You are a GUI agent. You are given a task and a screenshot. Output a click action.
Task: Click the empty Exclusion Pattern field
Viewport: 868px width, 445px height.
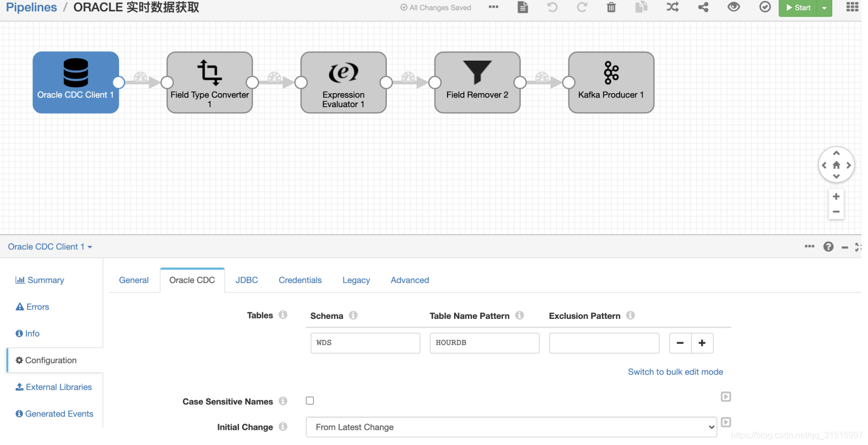coord(604,343)
